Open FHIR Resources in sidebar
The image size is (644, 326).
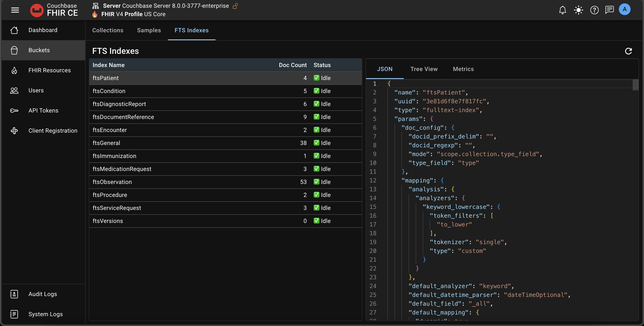pos(49,70)
